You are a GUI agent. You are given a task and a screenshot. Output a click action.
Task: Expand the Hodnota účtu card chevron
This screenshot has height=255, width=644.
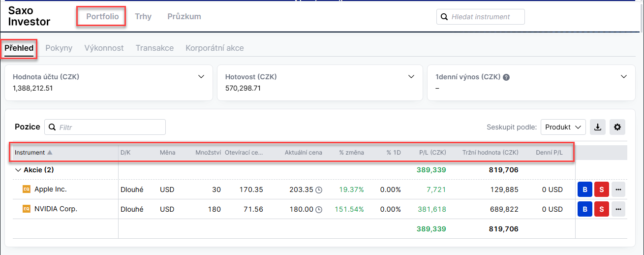point(201,77)
